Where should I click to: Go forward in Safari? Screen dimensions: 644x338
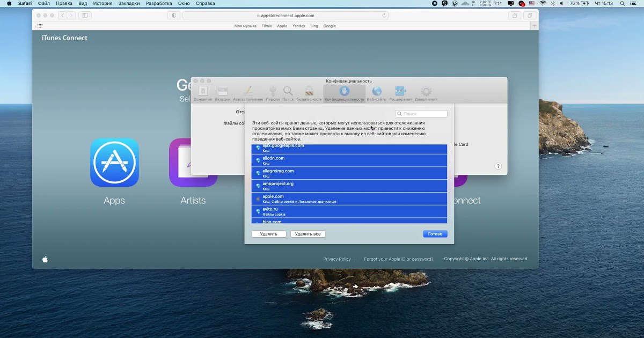tap(71, 16)
